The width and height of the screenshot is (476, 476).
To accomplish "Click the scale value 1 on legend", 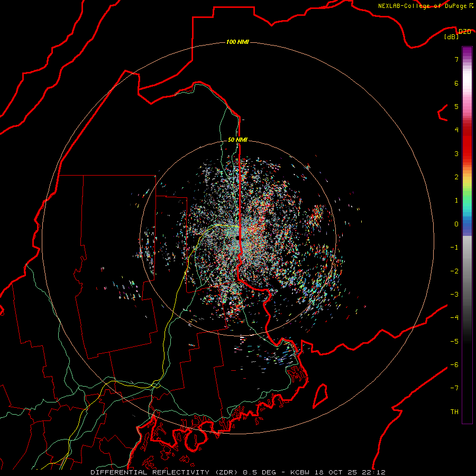I will pyautogui.click(x=456, y=200).
